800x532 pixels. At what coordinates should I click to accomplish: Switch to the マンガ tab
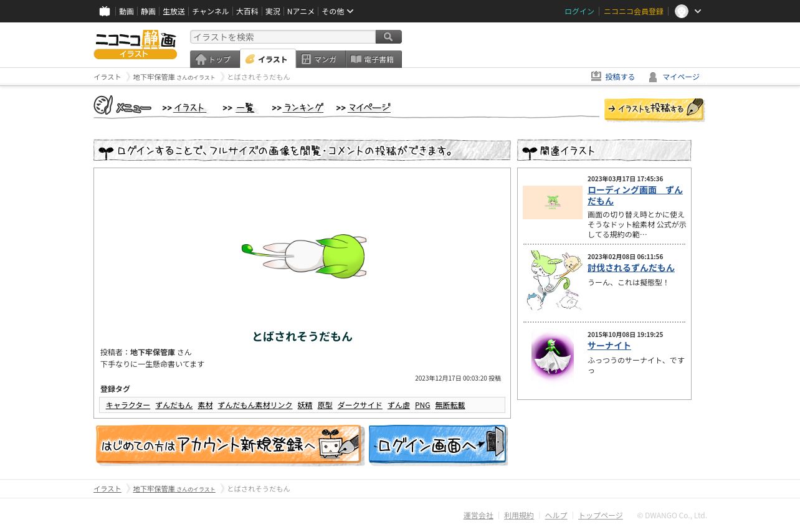(321, 59)
